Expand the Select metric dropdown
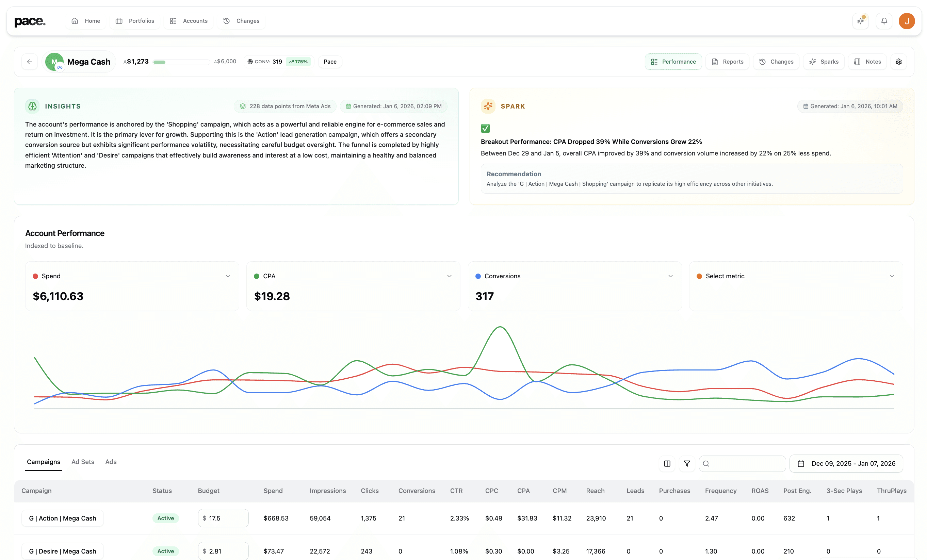 pos(892,276)
